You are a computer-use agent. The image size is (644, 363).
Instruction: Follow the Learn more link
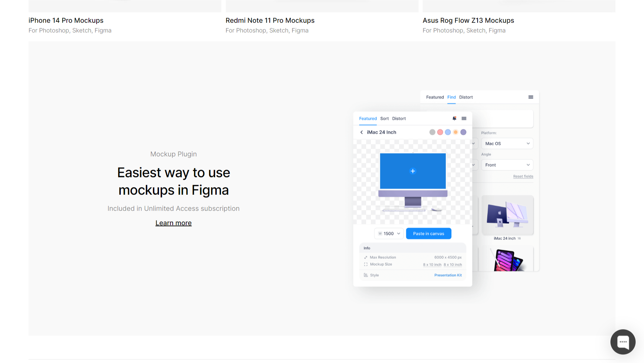pos(173,223)
